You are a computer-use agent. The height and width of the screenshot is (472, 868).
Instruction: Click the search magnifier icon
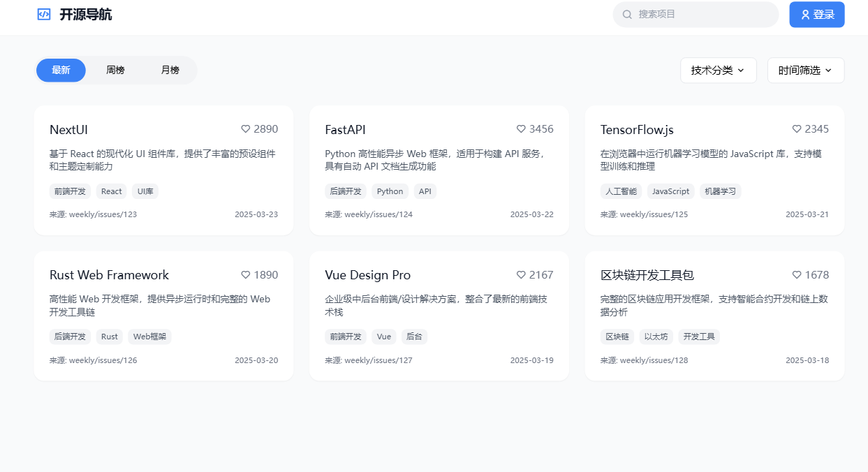pos(627,14)
